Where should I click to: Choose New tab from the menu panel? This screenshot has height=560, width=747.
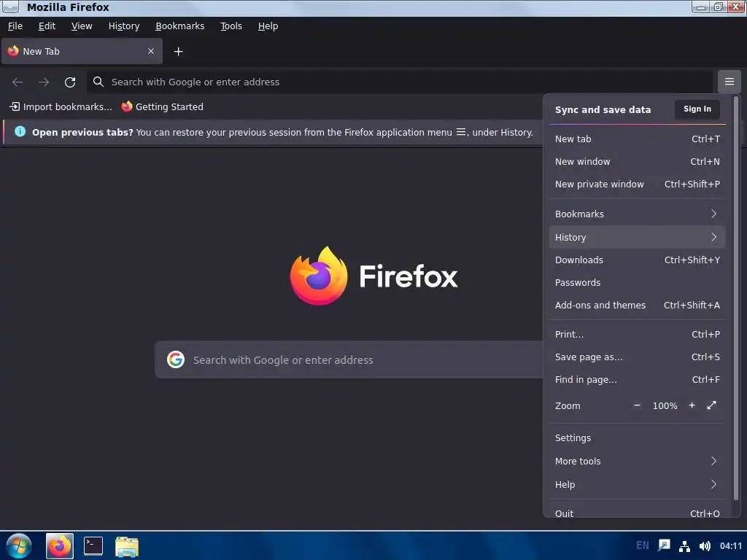[637, 139]
